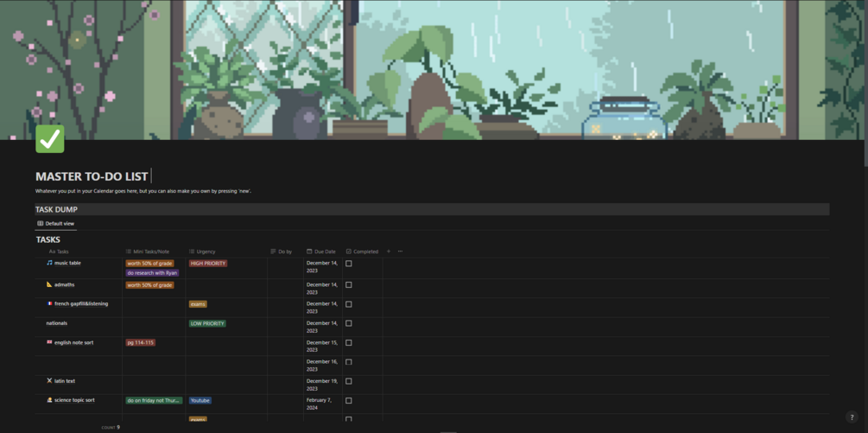This screenshot has width=868, height=433.
Task: Click the empty Do by cell for music table
Action: [x=285, y=268]
